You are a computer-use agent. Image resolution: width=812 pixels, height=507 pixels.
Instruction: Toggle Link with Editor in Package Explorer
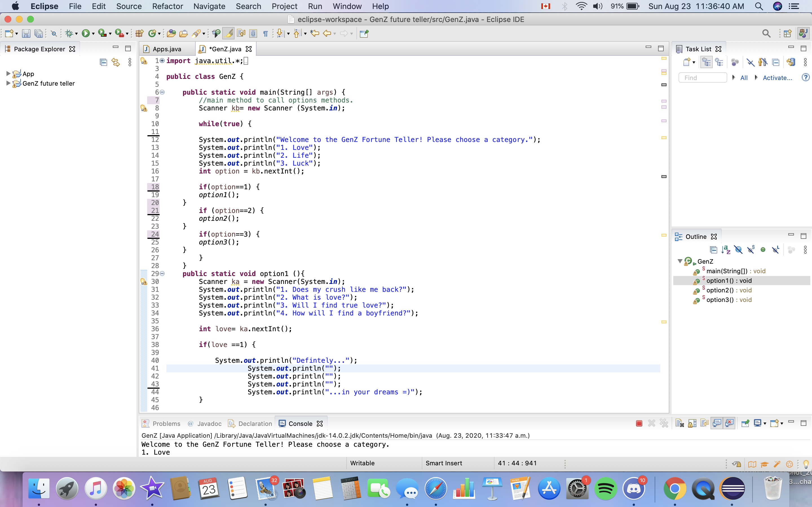(116, 62)
